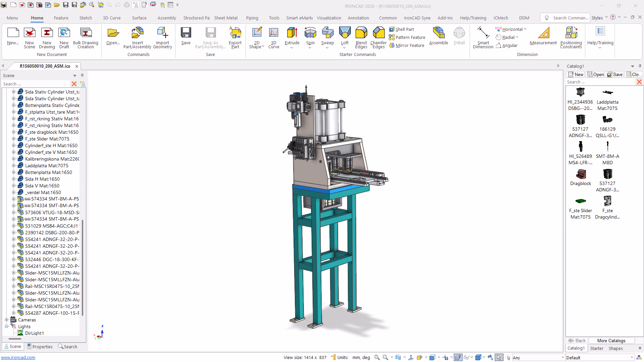Switch to the Sheet Metal ribbon tab

226,18
